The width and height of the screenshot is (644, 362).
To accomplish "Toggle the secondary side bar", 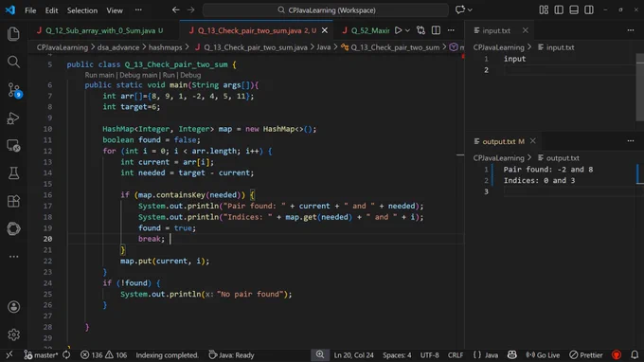I will [x=588, y=9].
